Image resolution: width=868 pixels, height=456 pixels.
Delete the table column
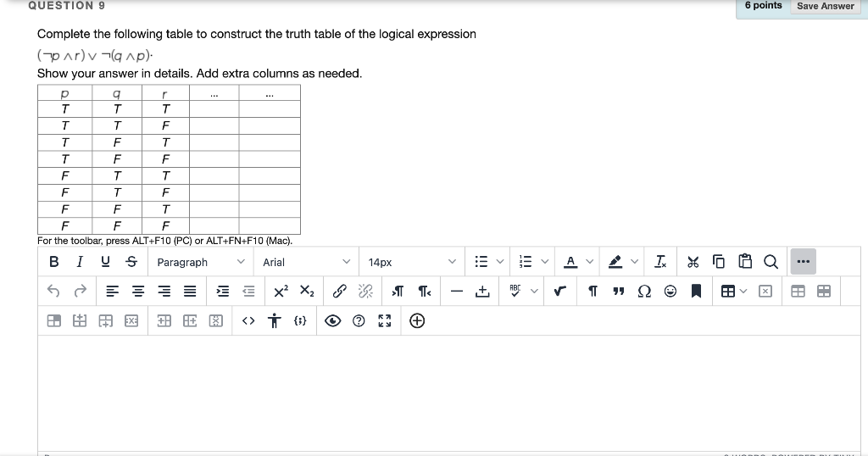pyautogui.click(x=216, y=321)
